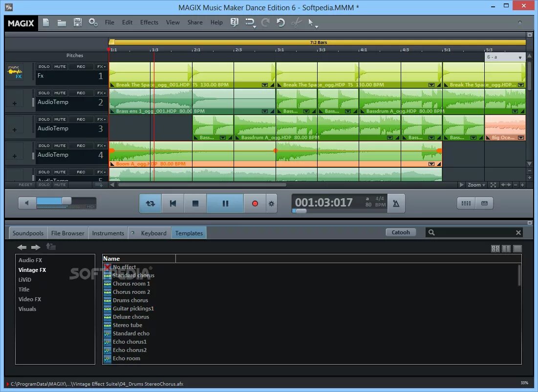Click the help question mark icon
Viewport: 538px width, 392px height.
235,22
